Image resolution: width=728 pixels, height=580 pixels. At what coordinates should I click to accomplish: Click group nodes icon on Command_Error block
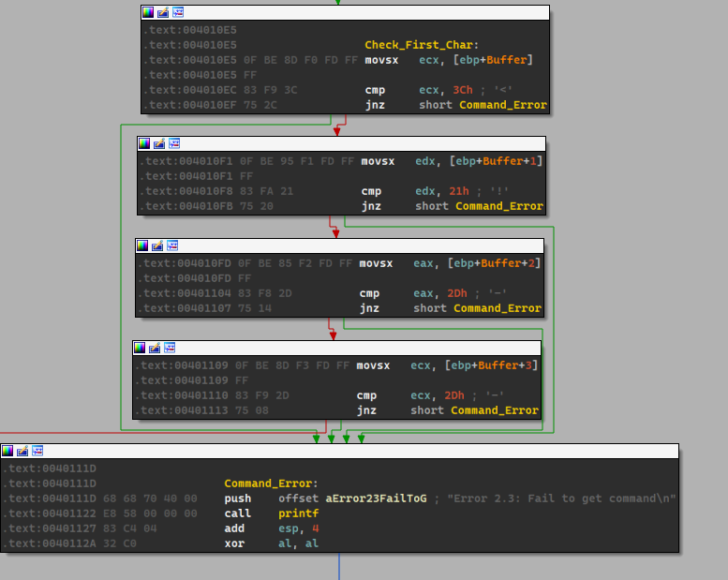tap(37, 451)
